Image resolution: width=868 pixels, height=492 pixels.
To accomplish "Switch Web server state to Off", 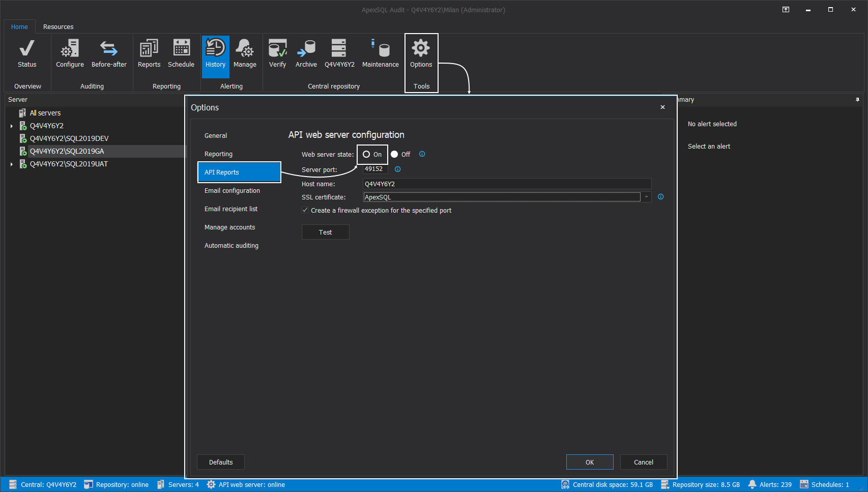I will coord(394,154).
